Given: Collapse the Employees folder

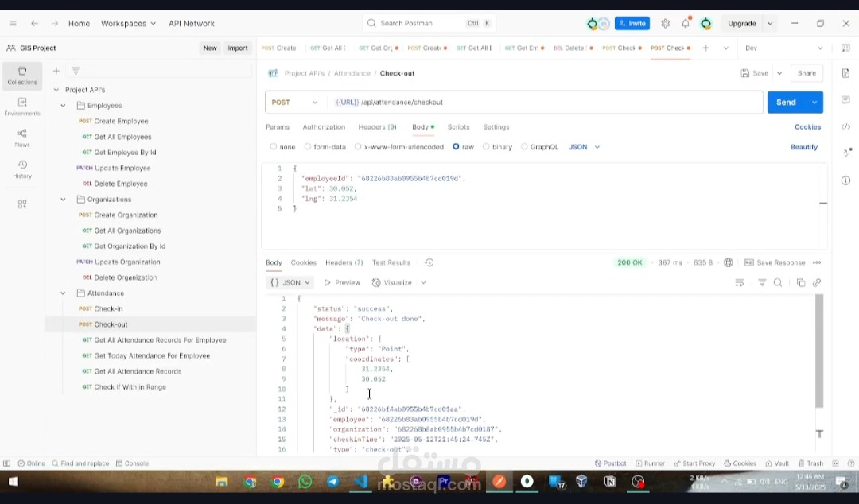Looking at the screenshot, I should 63,105.
